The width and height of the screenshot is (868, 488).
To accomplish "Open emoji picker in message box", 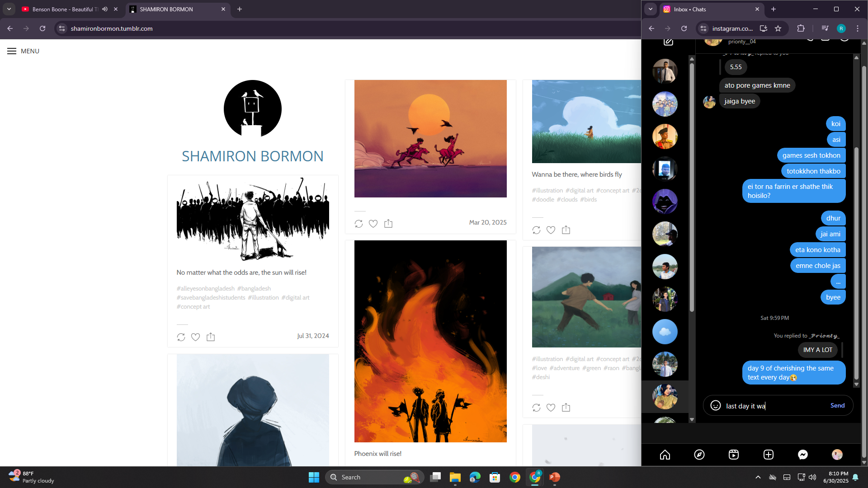I will tap(716, 405).
